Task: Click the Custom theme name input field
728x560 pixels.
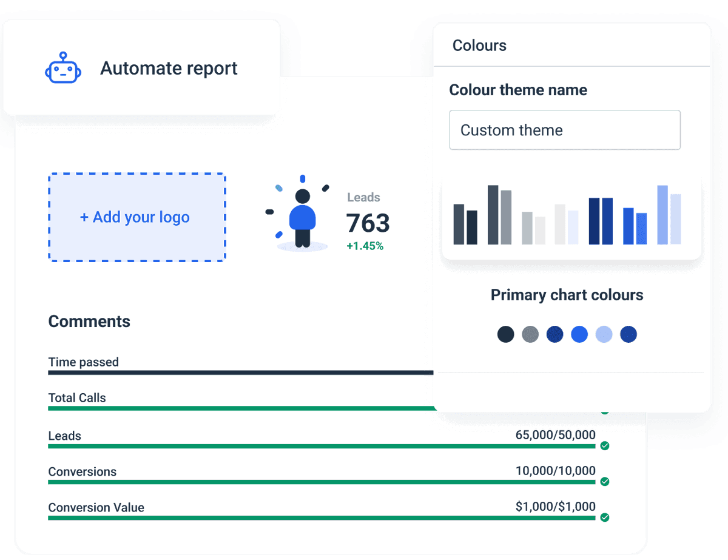Action: pos(564,130)
